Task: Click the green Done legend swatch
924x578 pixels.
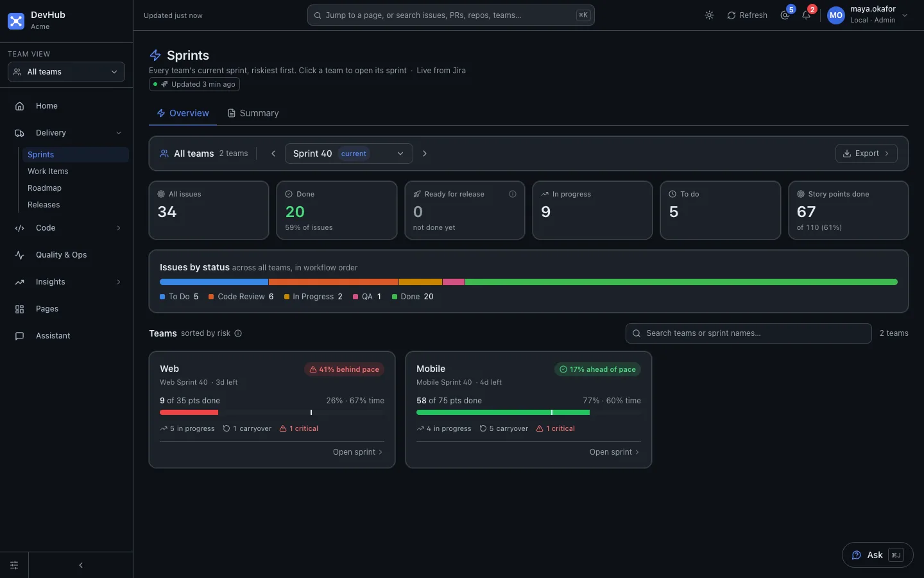Action: click(x=395, y=297)
